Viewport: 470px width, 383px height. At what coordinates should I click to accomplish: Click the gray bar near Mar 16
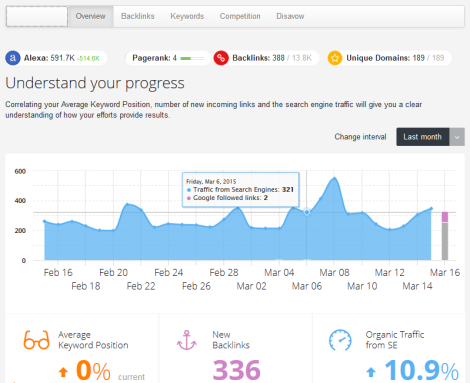445,241
